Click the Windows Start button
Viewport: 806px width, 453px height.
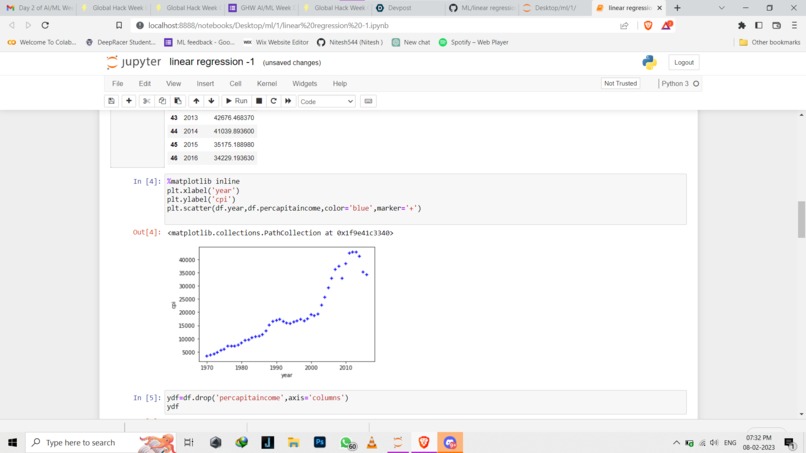tap(12, 442)
